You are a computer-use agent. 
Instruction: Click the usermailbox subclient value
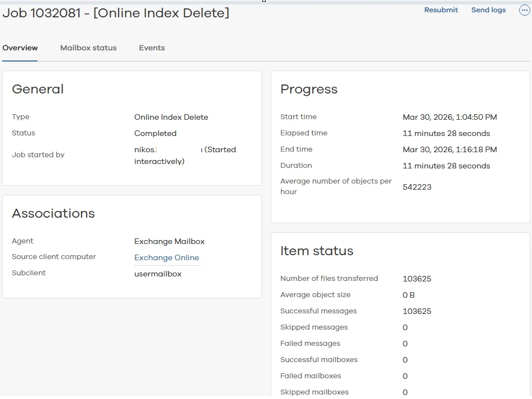click(x=158, y=274)
